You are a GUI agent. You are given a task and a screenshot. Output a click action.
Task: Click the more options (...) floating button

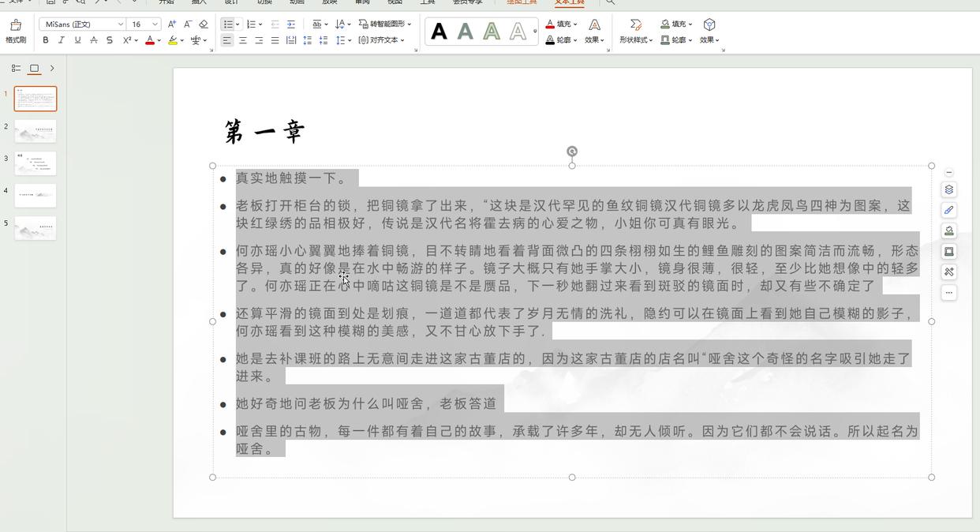(x=948, y=293)
